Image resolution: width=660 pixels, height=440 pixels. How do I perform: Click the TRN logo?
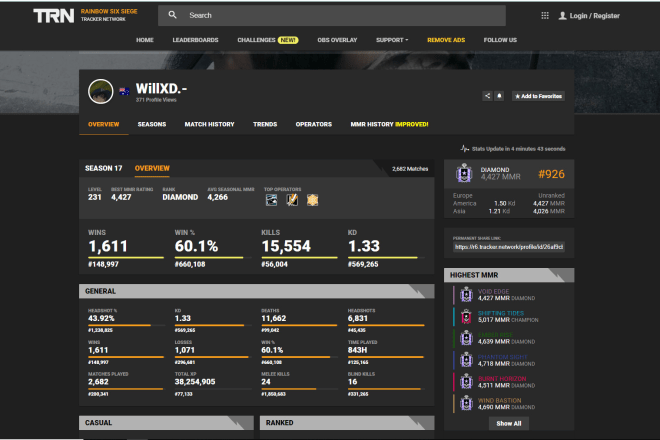[53, 16]
